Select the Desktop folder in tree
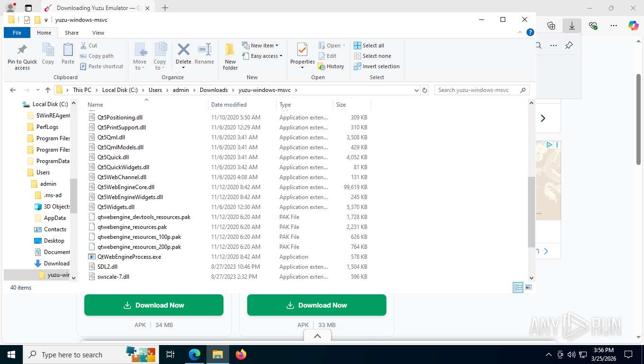Screen dimensions: 644x364 54,241
